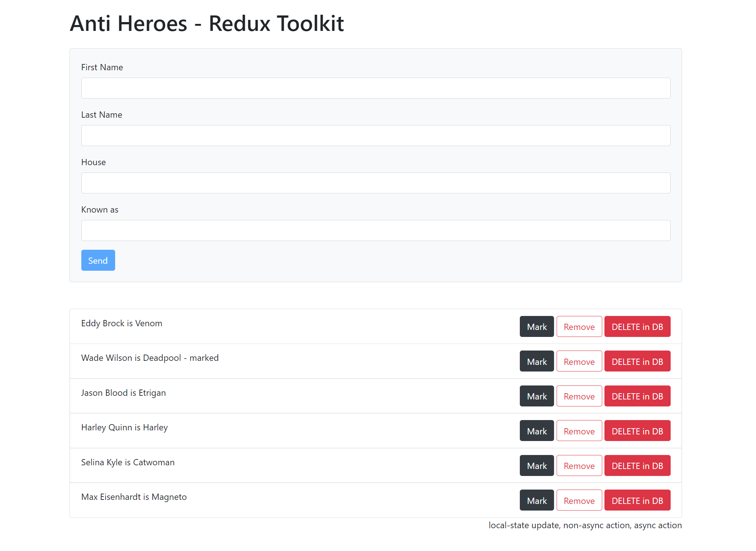Delete Jason Blood in DB
Screen dimensions: 756x551
tap(637, 396)
